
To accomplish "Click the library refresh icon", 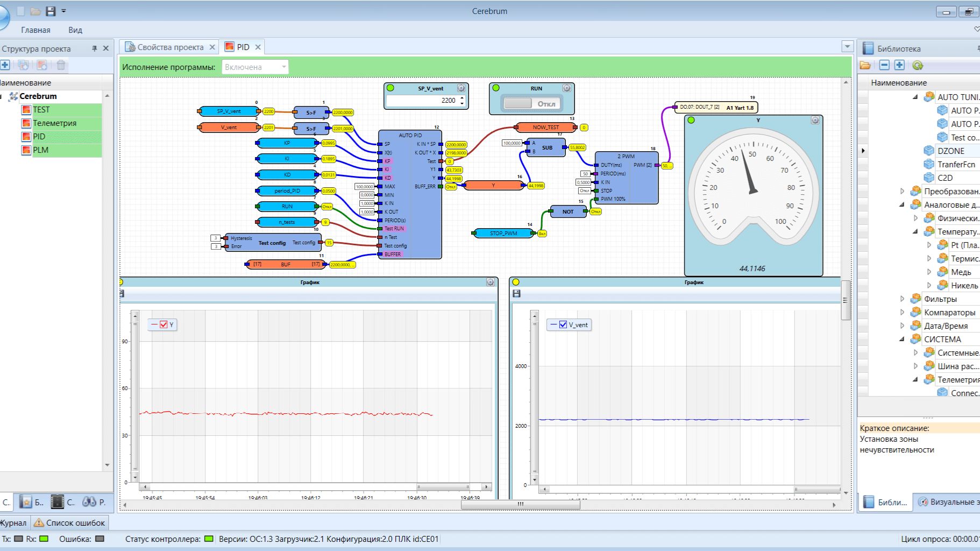I will pyautogui.click(x=918, y=65).
